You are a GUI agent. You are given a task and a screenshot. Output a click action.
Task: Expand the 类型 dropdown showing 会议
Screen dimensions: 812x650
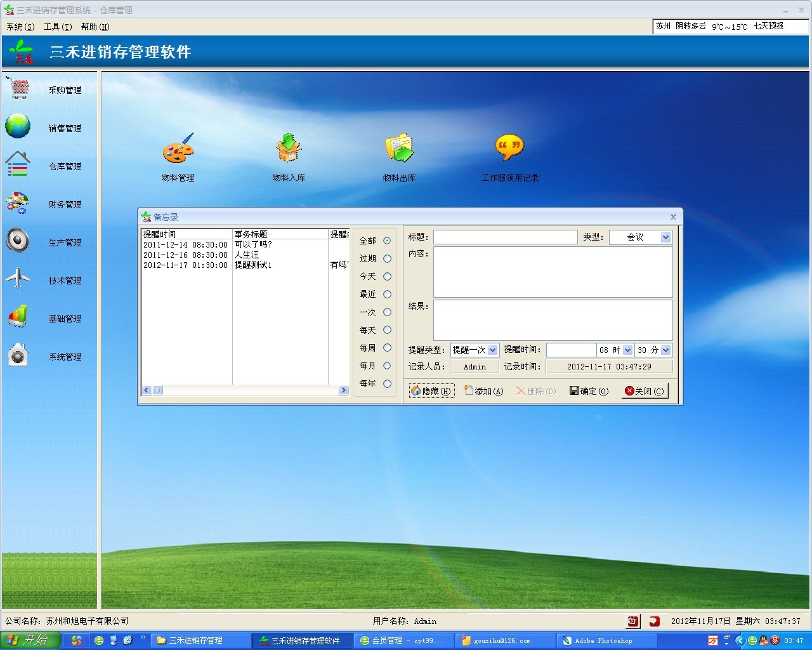[x=665, y=237]
